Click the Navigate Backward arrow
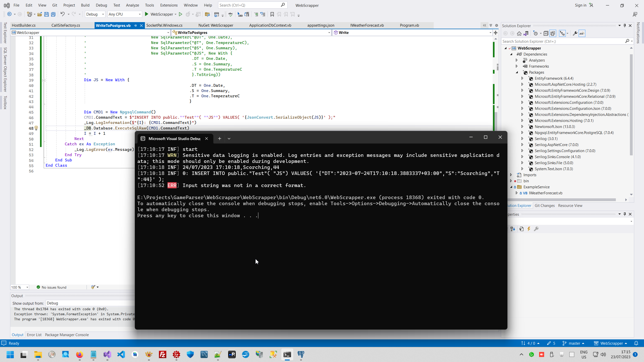 coord(10,14)
